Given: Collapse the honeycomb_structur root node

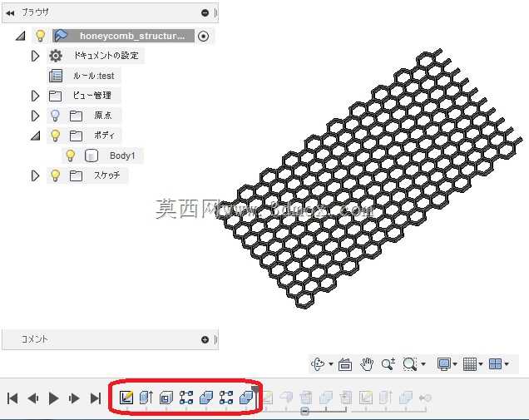Looking at the screenshot, I should pos(21,36).
